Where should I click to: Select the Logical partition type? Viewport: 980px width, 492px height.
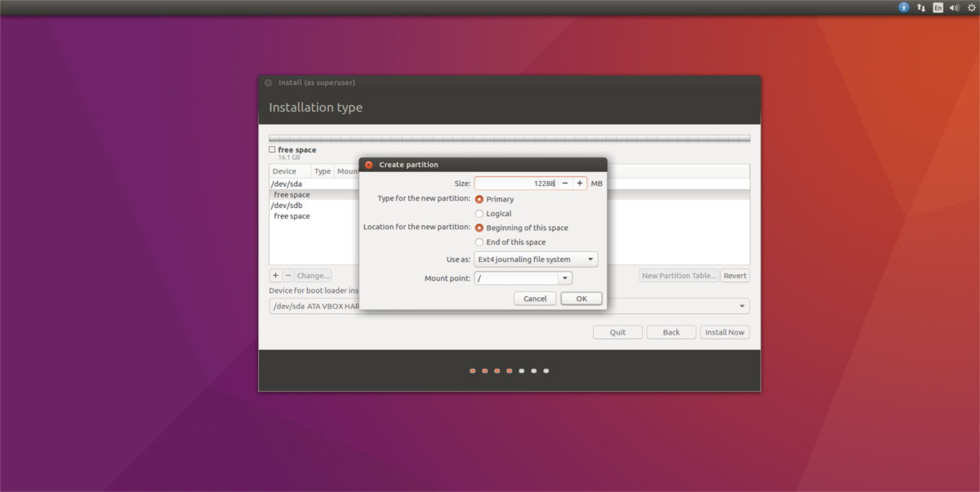click(x=493, y=214)
